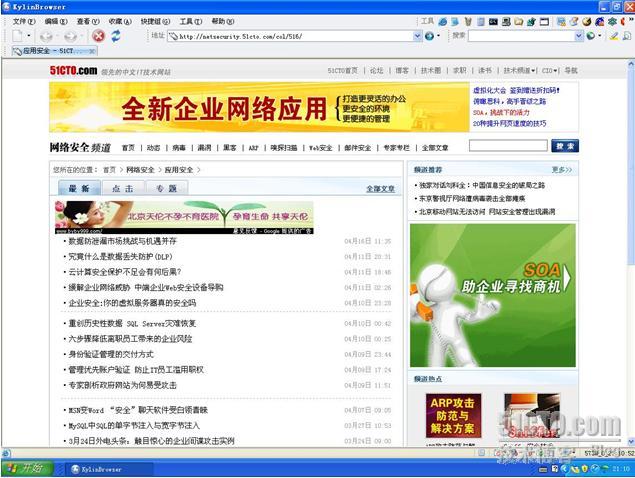
Task: Switch to the 点击 tab
Action: click(x=123, y=188)
